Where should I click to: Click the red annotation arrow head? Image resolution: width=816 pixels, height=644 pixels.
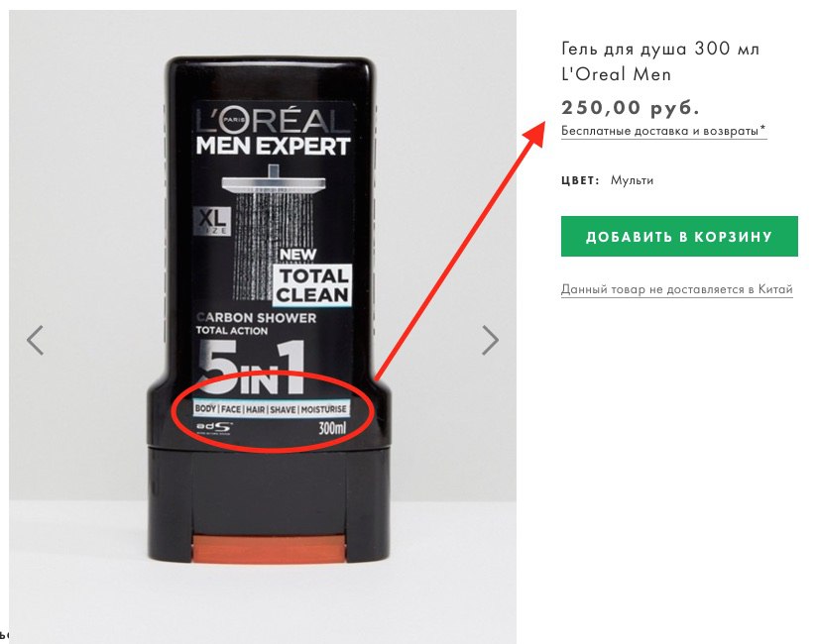532,135
